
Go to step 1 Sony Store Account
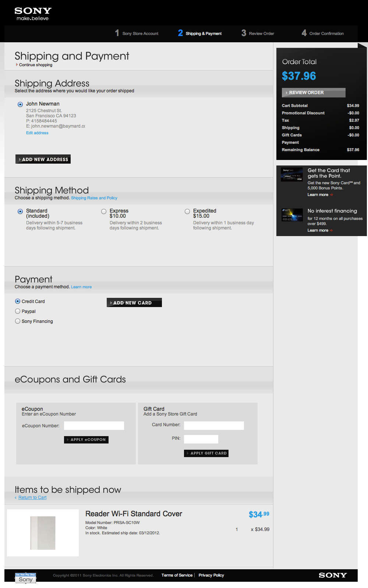coord(137,33)
